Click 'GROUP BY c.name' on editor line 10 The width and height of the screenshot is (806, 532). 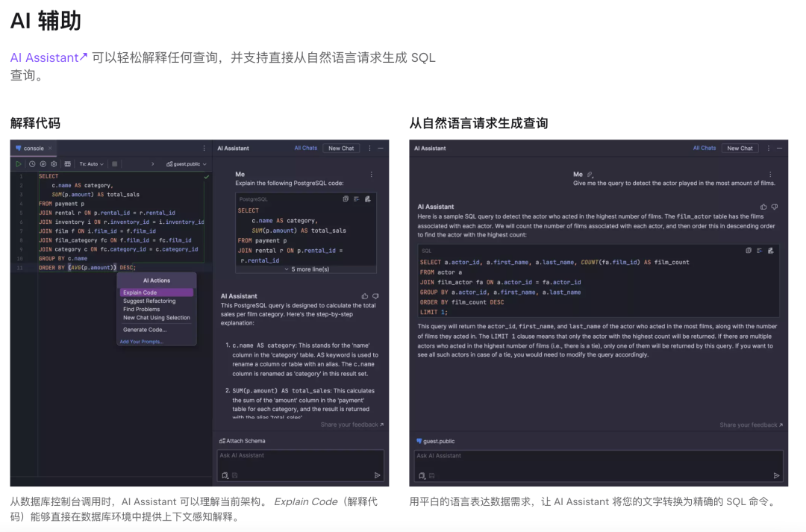[63, 259]
